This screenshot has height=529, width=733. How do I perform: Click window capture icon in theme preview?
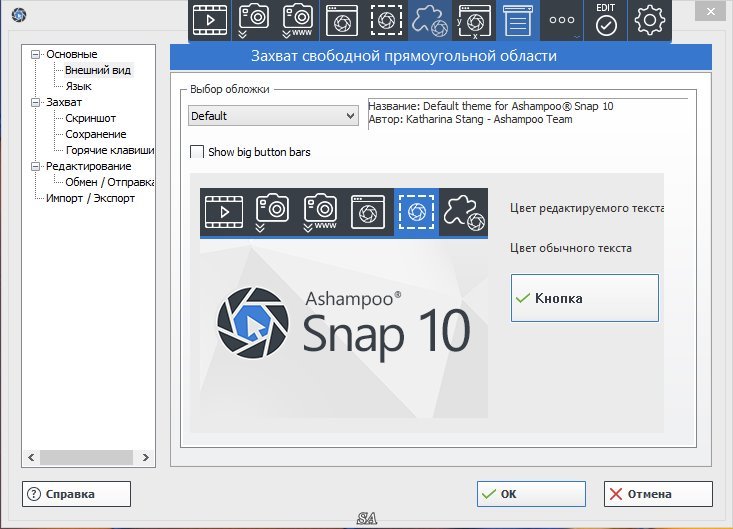[368, 212]
